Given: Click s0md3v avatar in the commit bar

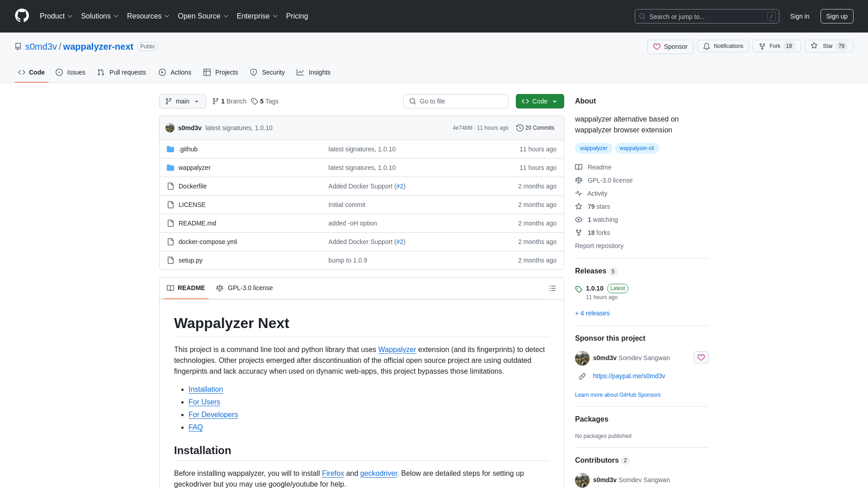Looking at the screenshot, I should pos(170,128).
